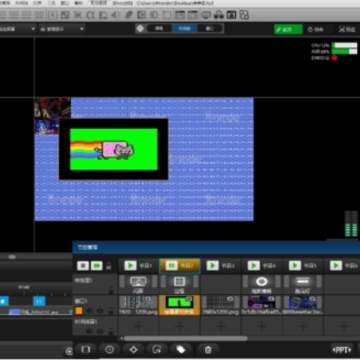The image size is (360, 360).
Task: Click the blue stop marker on left timeline
Action: 4,301
